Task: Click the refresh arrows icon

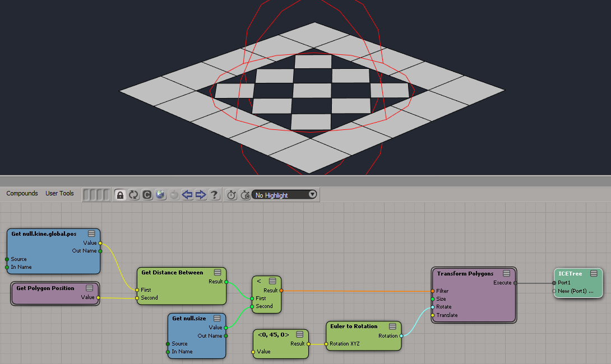Action: [x=133, y=195]
